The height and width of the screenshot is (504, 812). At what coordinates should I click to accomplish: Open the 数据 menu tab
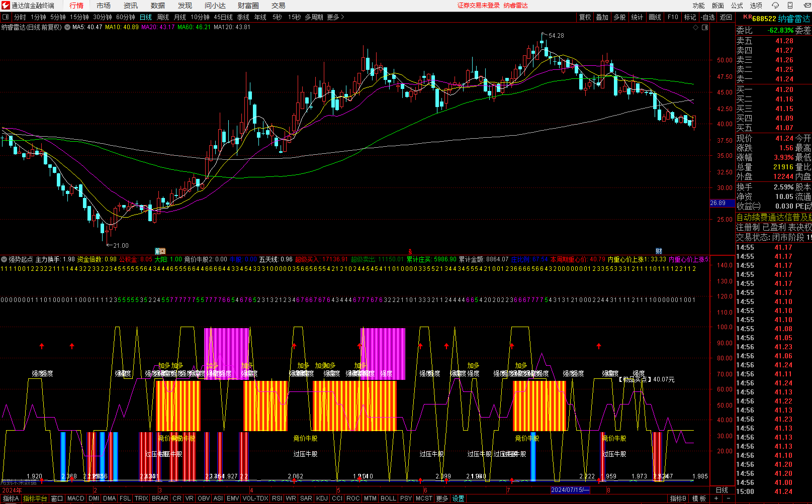click(158, 6)
